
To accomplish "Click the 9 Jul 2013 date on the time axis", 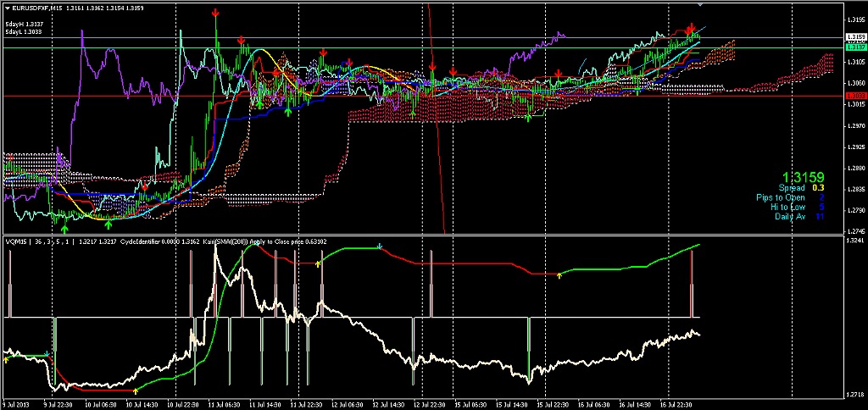I will coord(15,405).
